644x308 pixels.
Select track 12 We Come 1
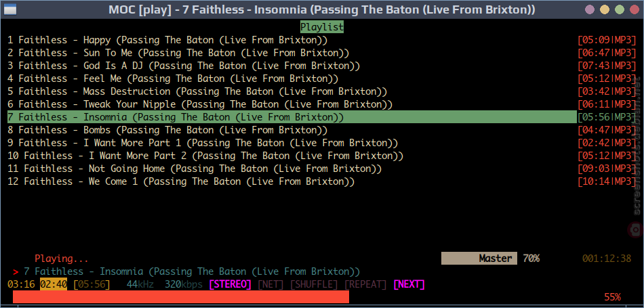tap(181, 181)
